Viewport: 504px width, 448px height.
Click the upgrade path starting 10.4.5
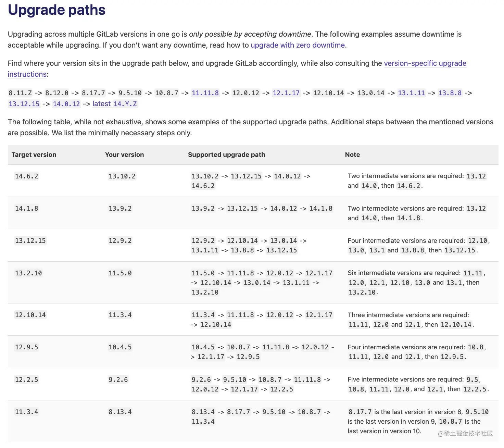262,352
